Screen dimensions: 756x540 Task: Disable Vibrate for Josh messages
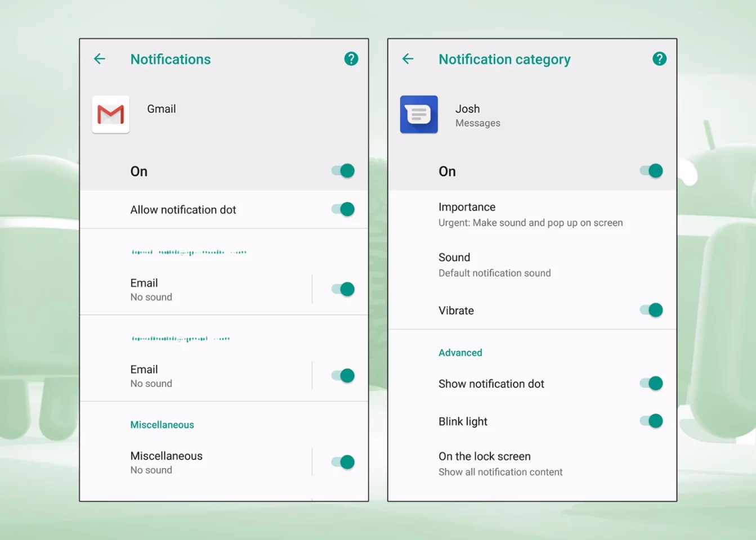[x=651, y=310]
